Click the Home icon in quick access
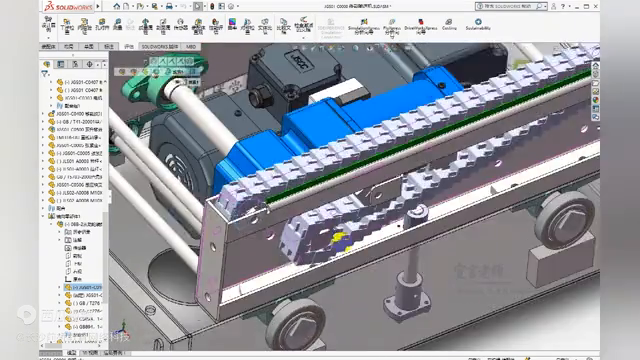 pos(117,6)
